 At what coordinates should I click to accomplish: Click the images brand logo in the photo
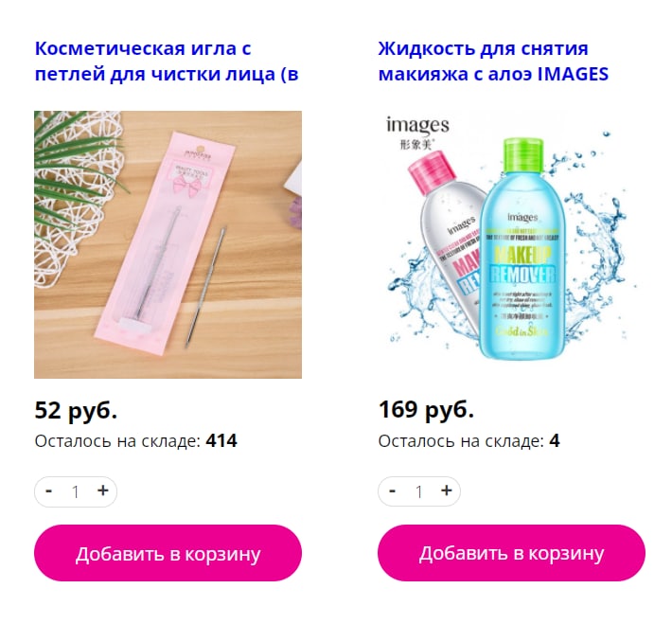(x=417, y=133)
